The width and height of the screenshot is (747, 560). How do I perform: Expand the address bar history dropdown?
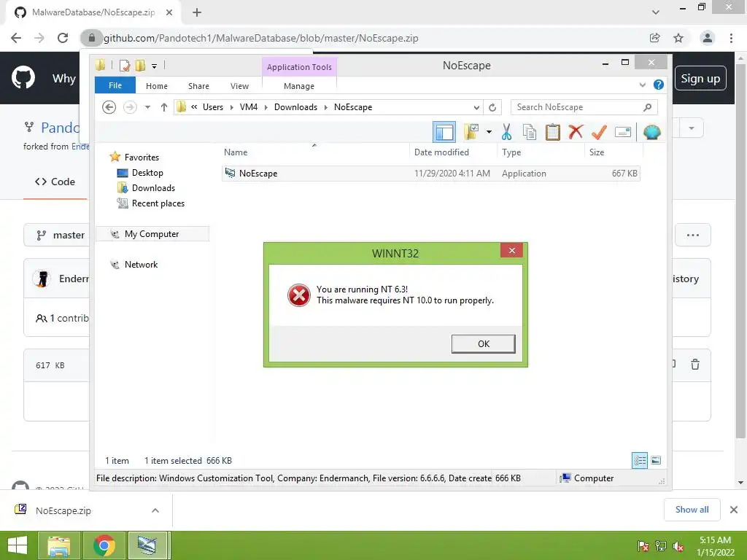pyautogui.click(x=476, y=107)
